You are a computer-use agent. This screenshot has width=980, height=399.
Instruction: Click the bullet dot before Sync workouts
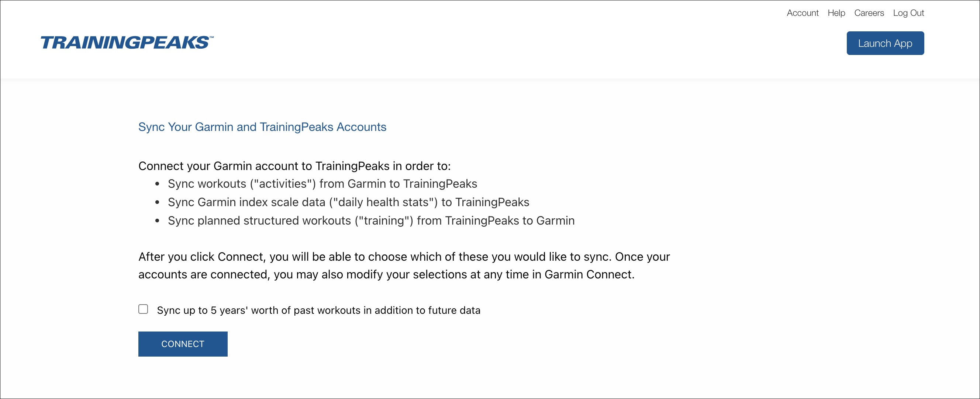(157, 184)
